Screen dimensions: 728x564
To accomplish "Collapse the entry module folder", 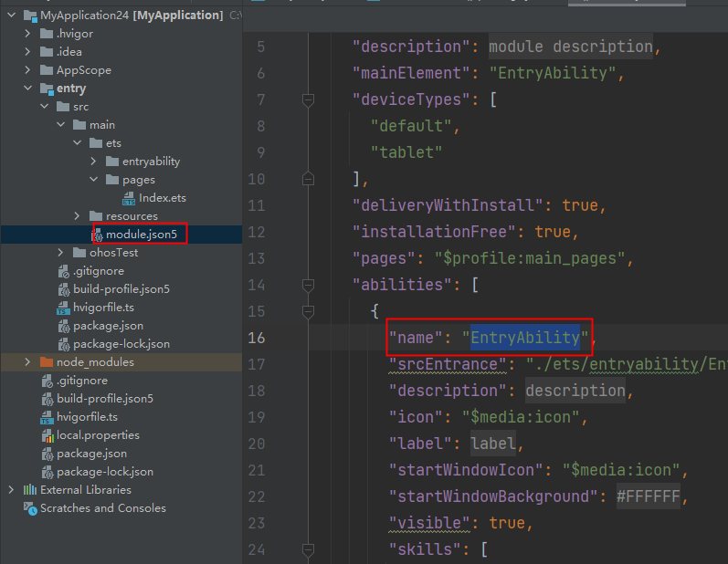I will tap(27, 89).
